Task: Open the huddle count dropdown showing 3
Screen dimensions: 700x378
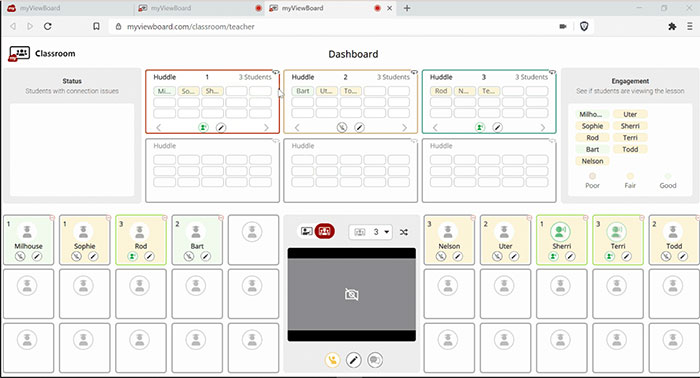Action: tap(371, 232)
